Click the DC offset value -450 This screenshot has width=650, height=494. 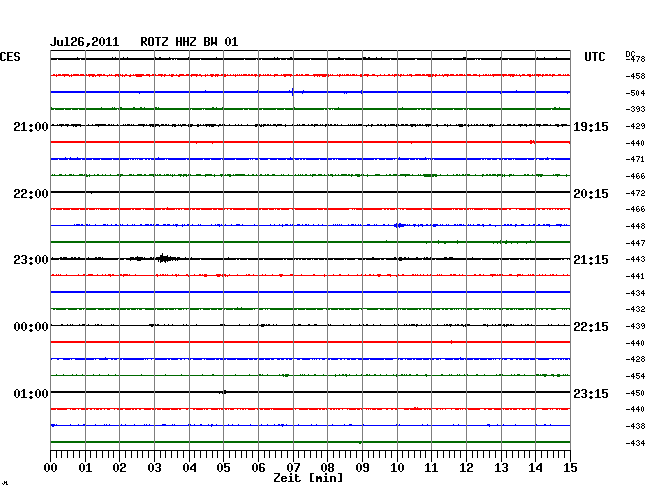[635, 393]
